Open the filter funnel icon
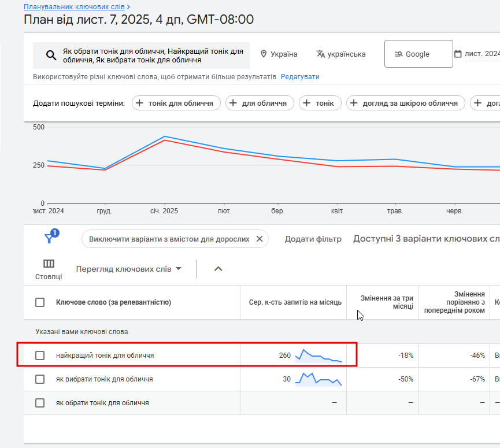Image resolution: width=500 pixels, height=448 pixels. click(49, 238)
